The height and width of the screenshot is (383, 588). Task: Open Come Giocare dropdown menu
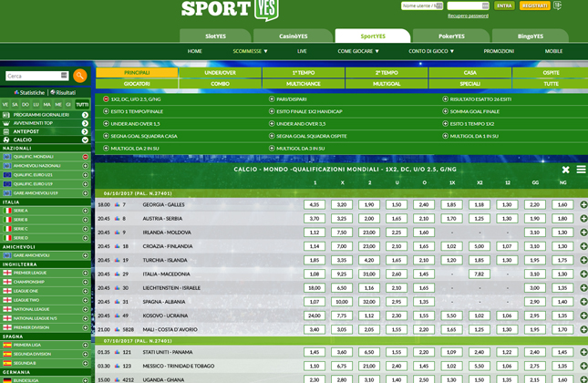[x=358, y=51]
